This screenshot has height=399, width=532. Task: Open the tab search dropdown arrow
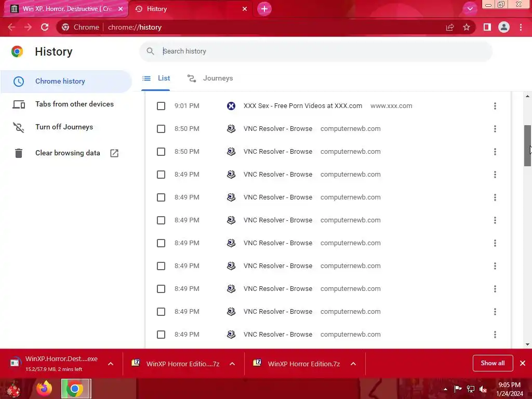[x=470, y=9]
